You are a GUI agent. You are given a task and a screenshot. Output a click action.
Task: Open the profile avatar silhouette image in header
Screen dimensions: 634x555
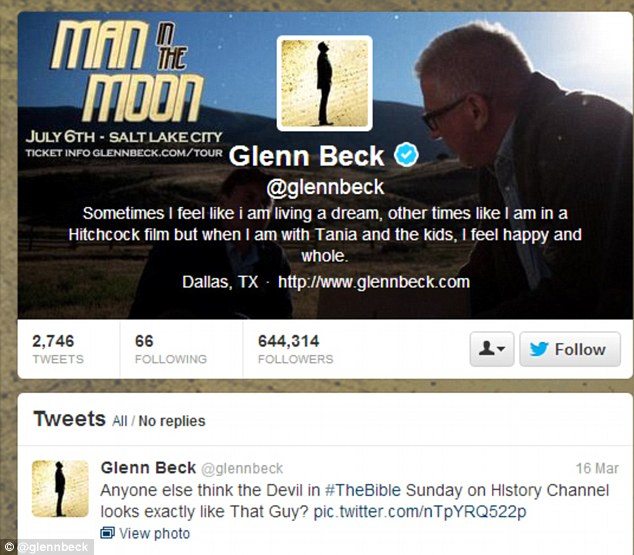pos(324,83)
